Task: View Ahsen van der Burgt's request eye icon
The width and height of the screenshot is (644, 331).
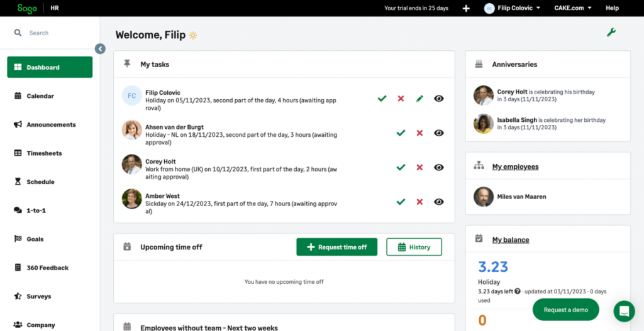Action: (x=439, y=133)
